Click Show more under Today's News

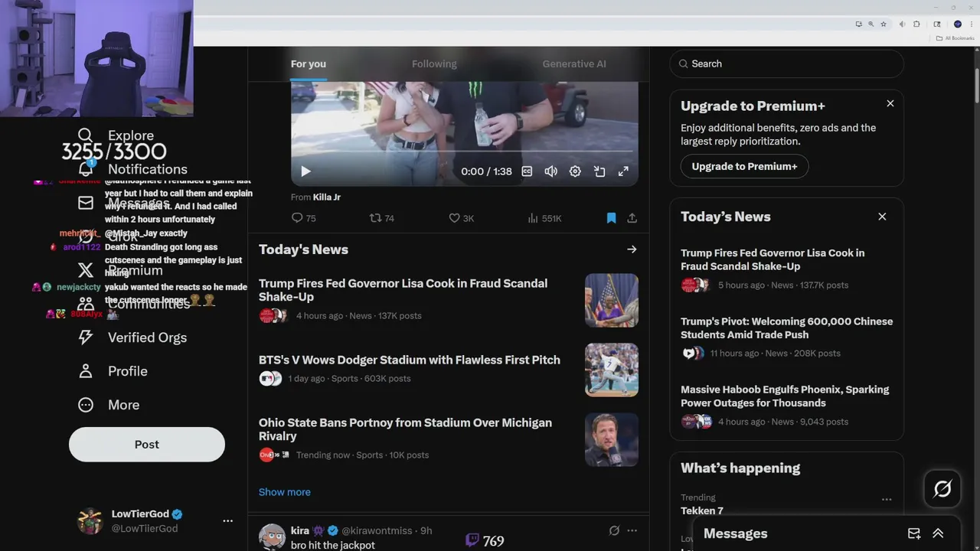285,492
